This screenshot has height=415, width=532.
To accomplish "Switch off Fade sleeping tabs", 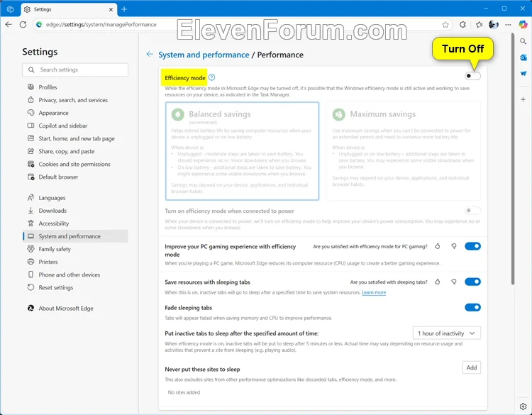I will [x=472, y=307].
